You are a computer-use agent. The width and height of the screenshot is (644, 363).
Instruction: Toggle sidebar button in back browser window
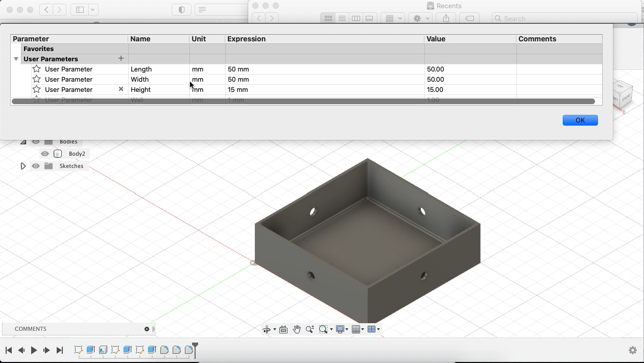pos(80,9)
